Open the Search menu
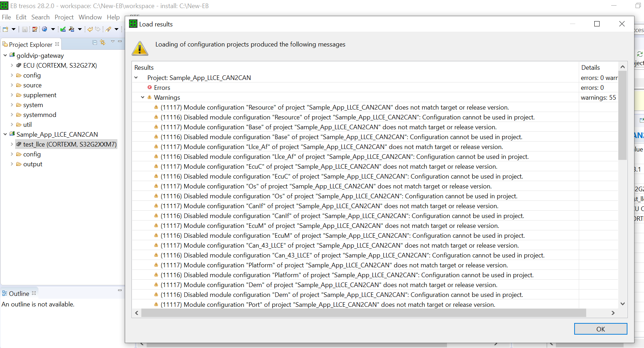644x348 pixels. [x=40, y=17]
